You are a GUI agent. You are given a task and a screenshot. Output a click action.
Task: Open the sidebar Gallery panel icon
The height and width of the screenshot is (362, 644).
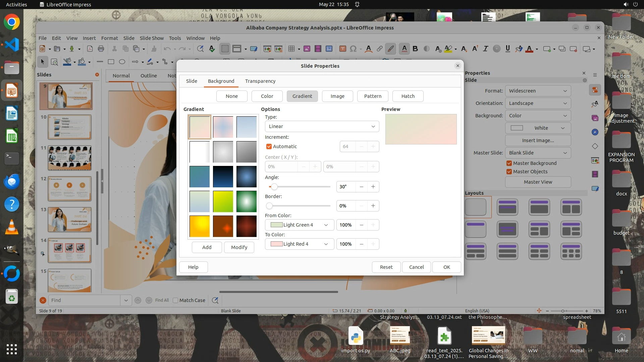(x=595, y=118)
